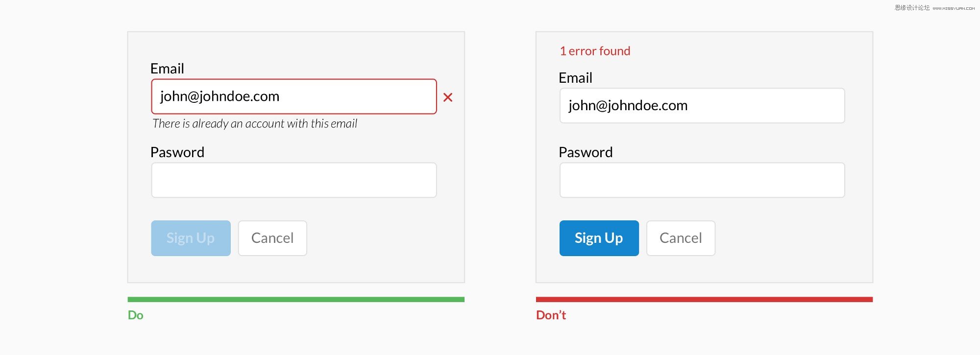Click the Email label in the Do form
This screenshot has width=980, height=355.
click(x=167, y=69)
